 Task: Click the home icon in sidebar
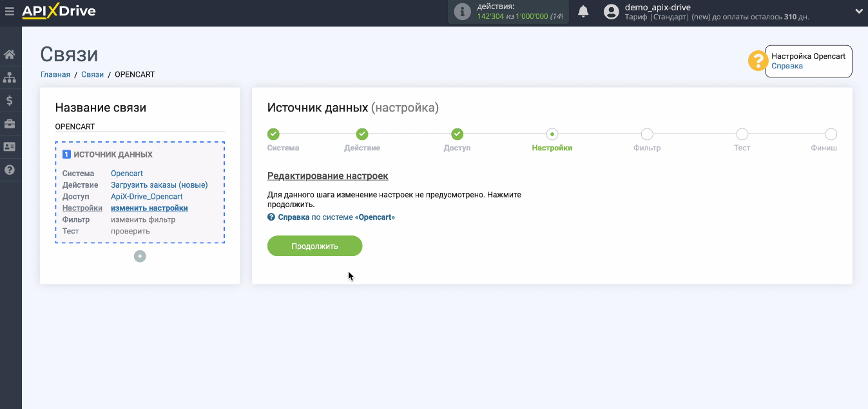(10, 54)
